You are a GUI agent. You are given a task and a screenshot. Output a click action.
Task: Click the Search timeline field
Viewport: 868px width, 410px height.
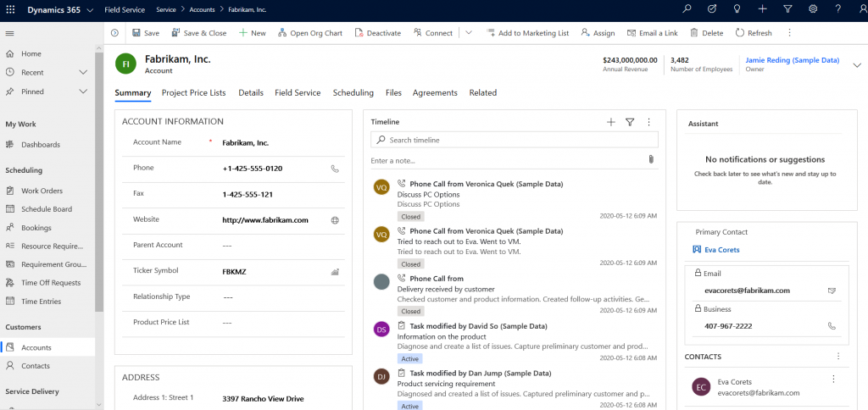point(515,140)
